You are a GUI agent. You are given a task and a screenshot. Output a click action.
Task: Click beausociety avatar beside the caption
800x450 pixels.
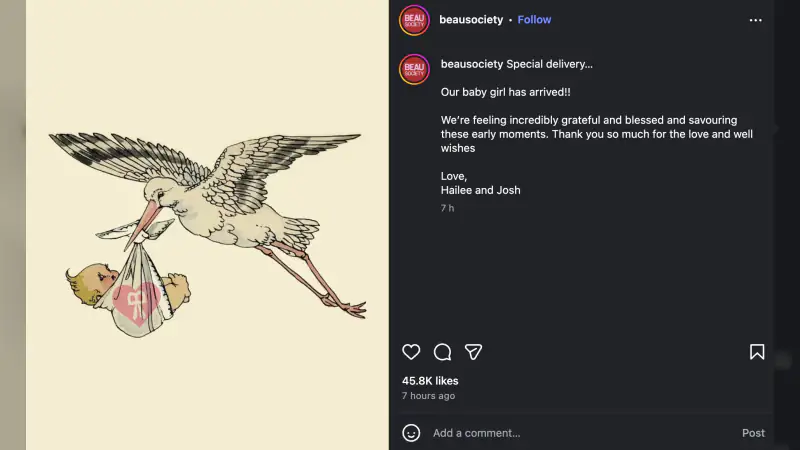[414, 69]
